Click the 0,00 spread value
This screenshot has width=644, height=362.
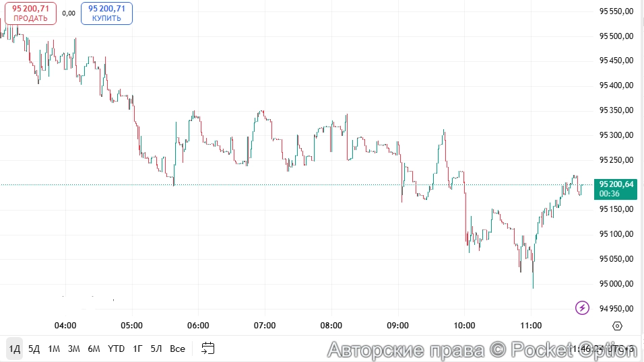69,13
